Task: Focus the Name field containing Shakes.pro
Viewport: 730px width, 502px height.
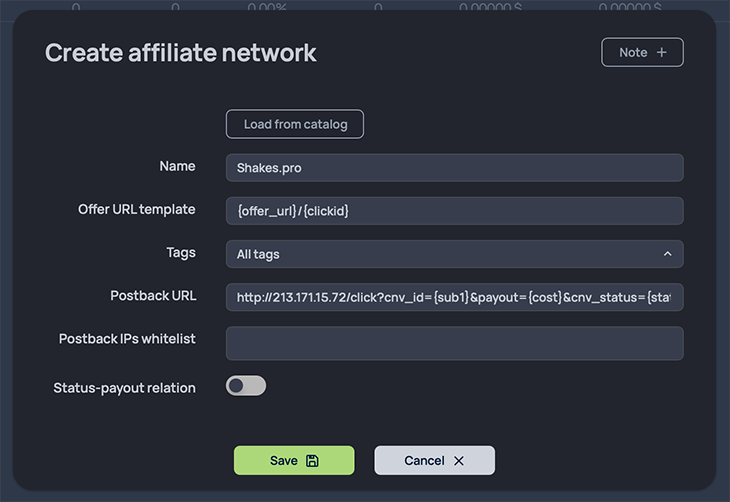Action: click(454, 168)
